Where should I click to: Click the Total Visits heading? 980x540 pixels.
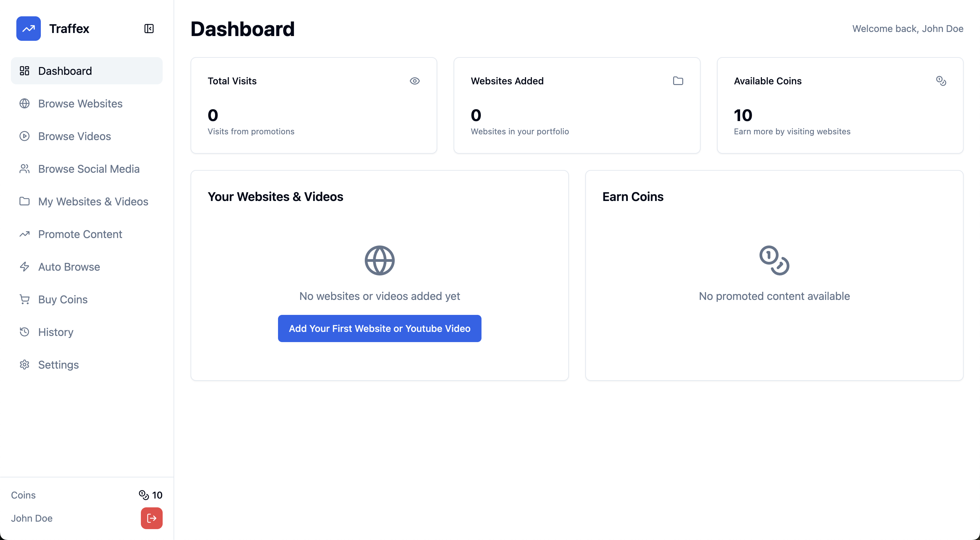tap(232, 81)
